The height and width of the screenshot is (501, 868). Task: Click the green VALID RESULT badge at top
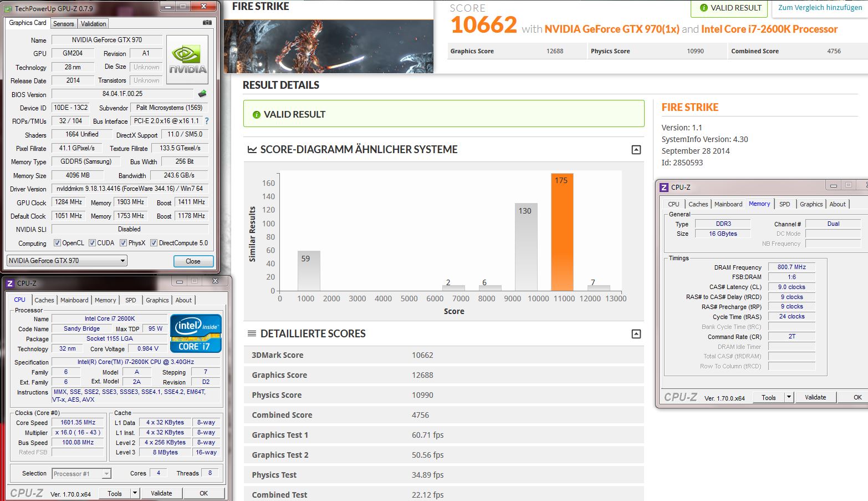pos(729,8)
